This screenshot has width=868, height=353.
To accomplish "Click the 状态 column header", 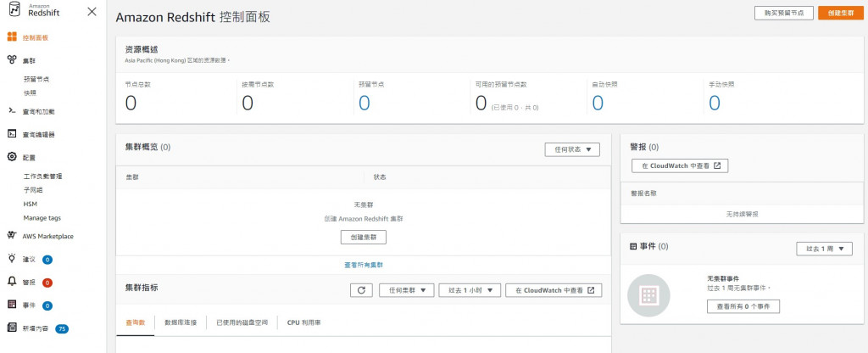I will [x=380, y=177].
